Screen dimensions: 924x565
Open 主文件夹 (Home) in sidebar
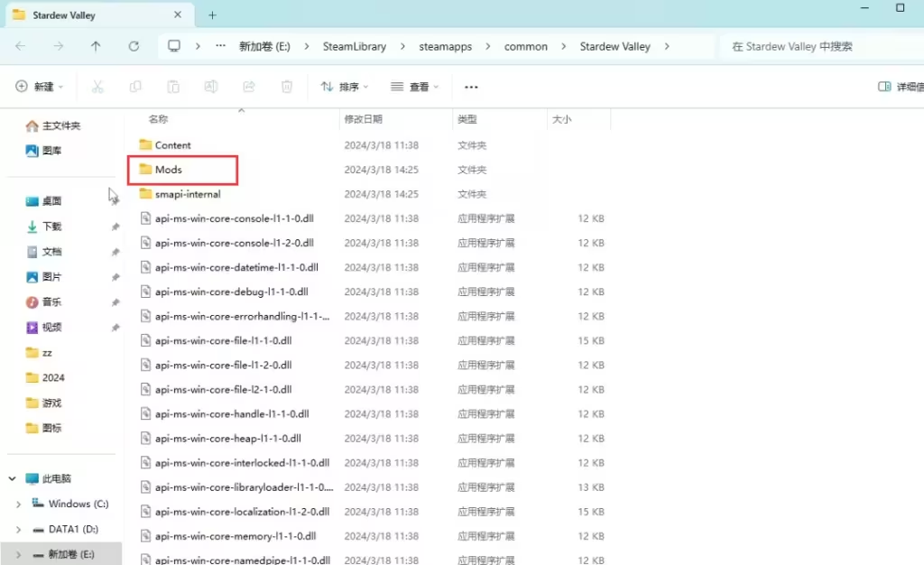pyautogui.click(x=53, y=126)
